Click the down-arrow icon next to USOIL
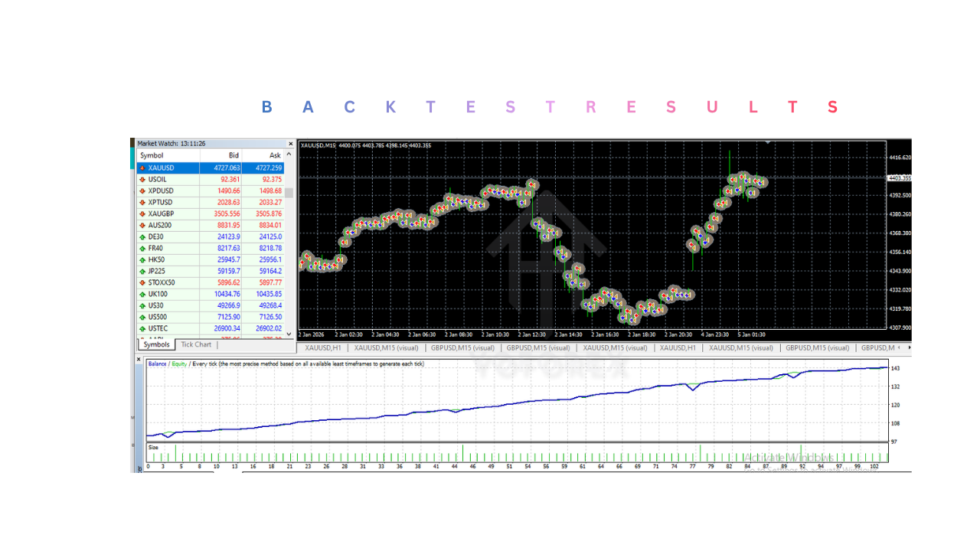The image size is (980, 551). (142, 179)
